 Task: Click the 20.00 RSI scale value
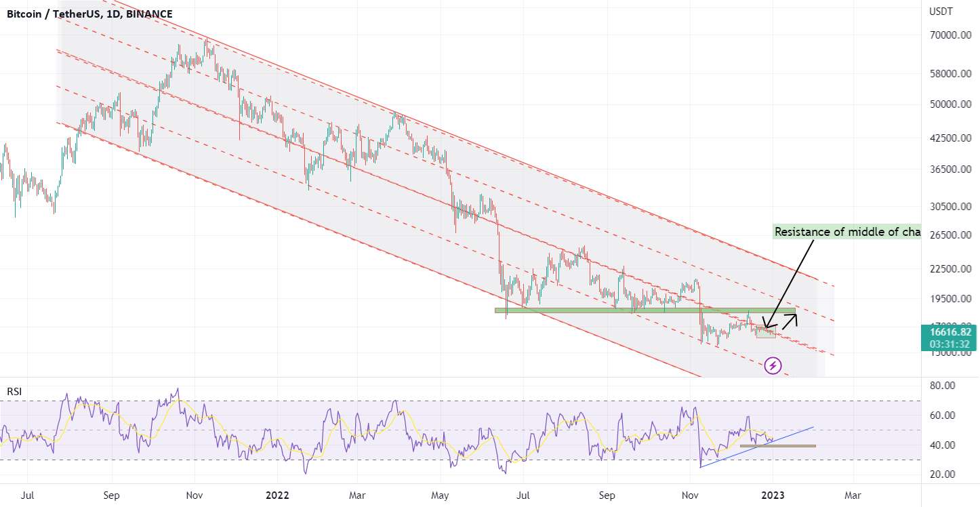click(943, 474)
